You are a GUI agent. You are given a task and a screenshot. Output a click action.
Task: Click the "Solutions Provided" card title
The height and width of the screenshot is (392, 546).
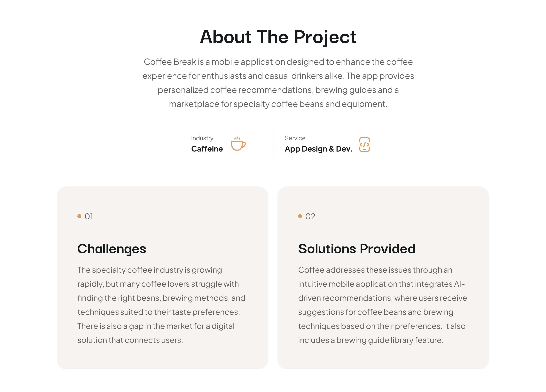click(x=356, y=249)
